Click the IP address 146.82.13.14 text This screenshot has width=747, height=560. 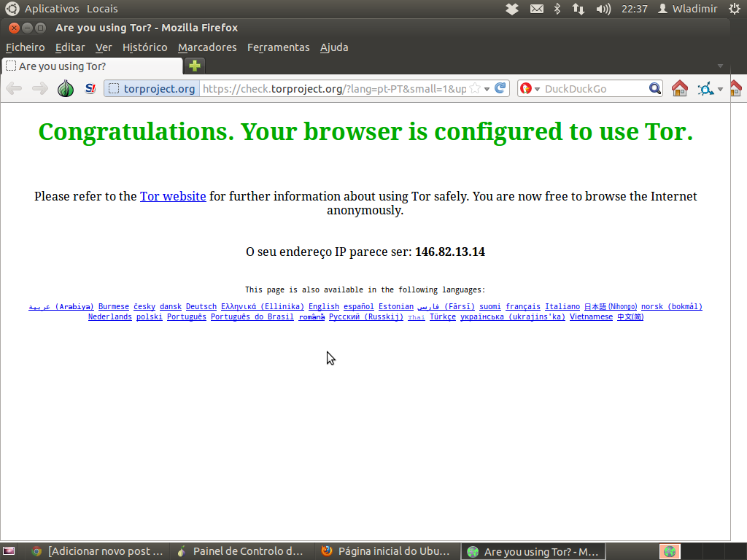click(x=449, y=252)
